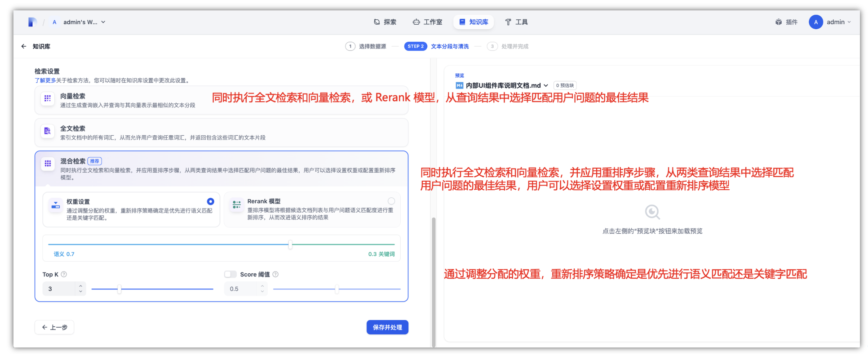Open the admin's workspace dropdown
The width and height of the screenshot is (868, 356).
click(x=84, y=22)
